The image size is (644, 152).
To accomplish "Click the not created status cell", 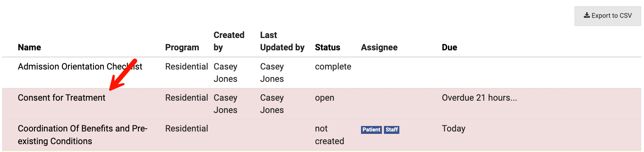I will pos(329,135).
